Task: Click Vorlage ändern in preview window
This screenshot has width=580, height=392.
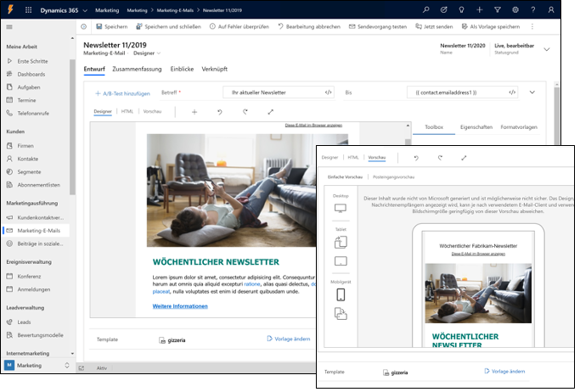Action: pyautogui.click(x=504, y=372)
